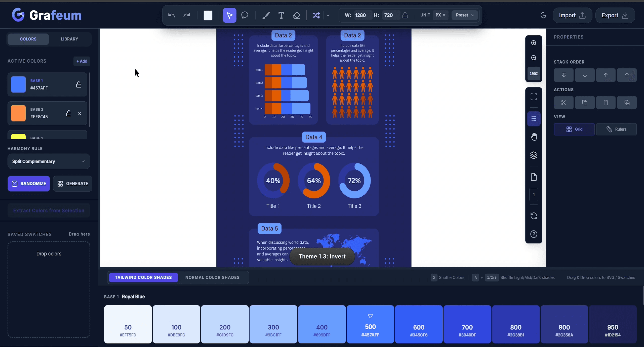This screenshot has height=347, width=644.
Task: Toggle dark mode with the moon icon
Action: coord(543,15)
